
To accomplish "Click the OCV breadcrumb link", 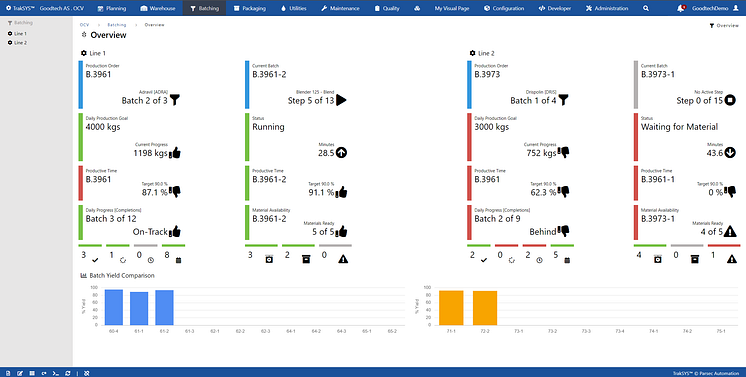I will click(x=84, y=25).
